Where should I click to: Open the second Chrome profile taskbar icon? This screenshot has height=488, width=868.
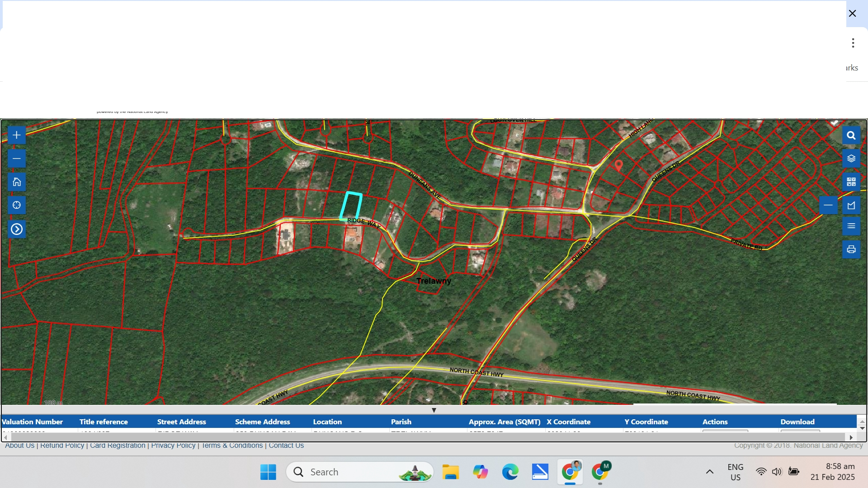tap(600, 472)
